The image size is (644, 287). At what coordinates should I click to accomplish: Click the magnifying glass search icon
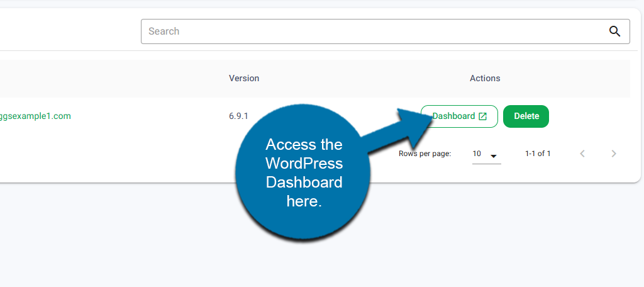coord(614,31)
